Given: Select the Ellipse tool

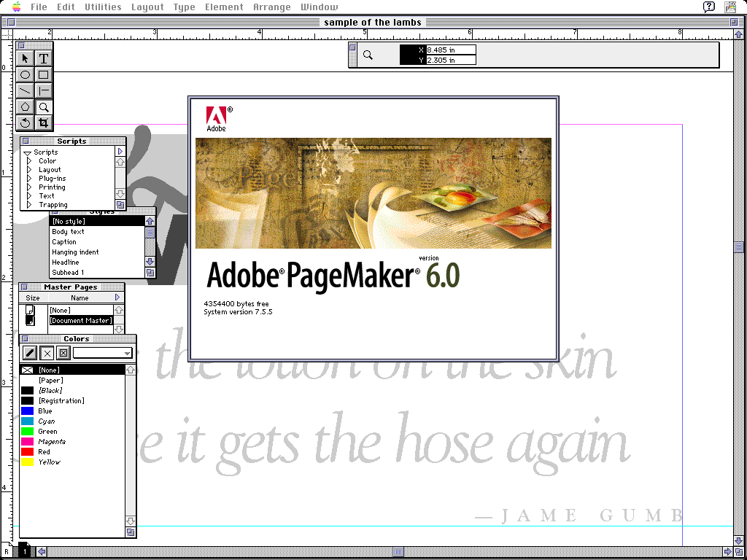Looking at the screenshot, I should tap(26, 75).
